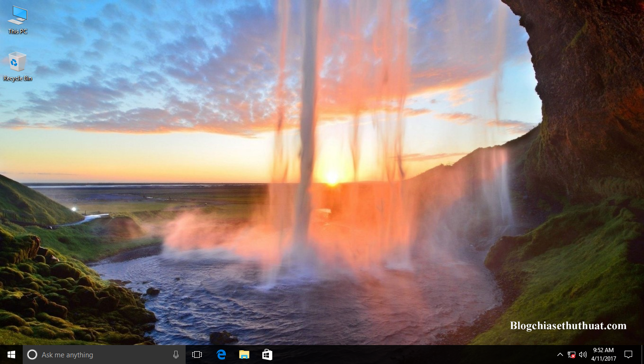Click the Blogchiasethuthuat.com watermark text

point(568,326)
